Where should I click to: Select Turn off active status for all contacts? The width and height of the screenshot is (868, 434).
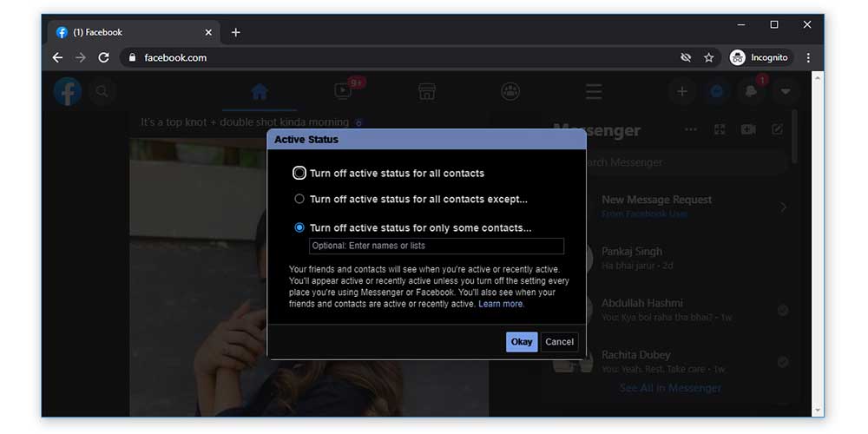coord(299,174)
